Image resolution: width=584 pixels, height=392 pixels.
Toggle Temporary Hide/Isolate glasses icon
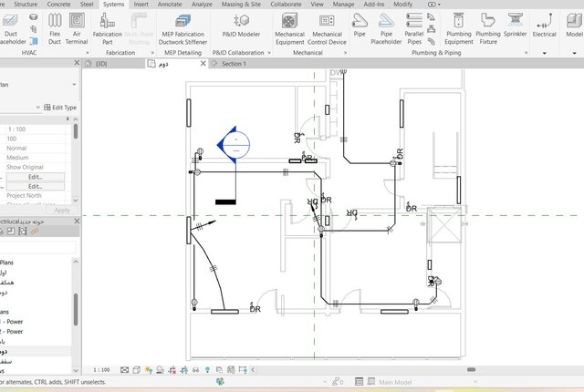[x=195, y=370]
